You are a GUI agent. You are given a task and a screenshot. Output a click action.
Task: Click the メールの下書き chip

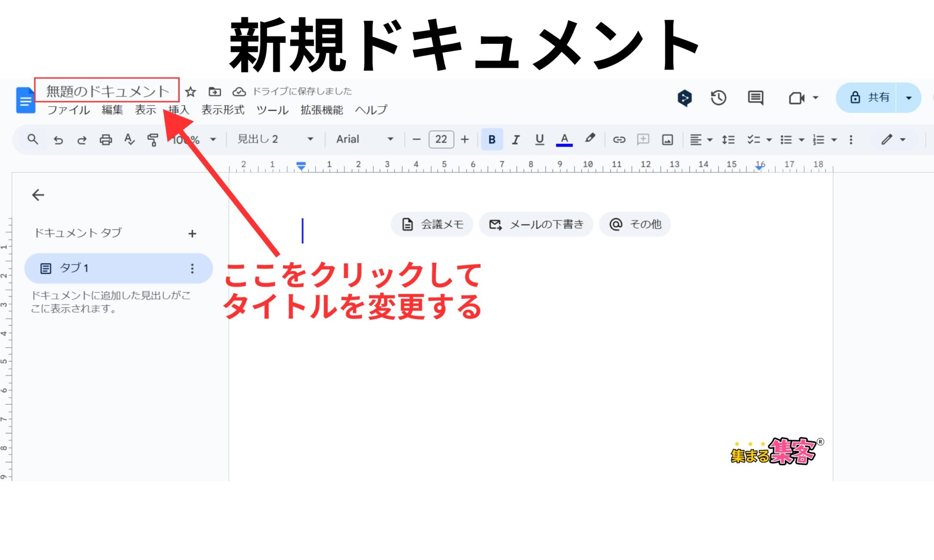click(536, 224)
